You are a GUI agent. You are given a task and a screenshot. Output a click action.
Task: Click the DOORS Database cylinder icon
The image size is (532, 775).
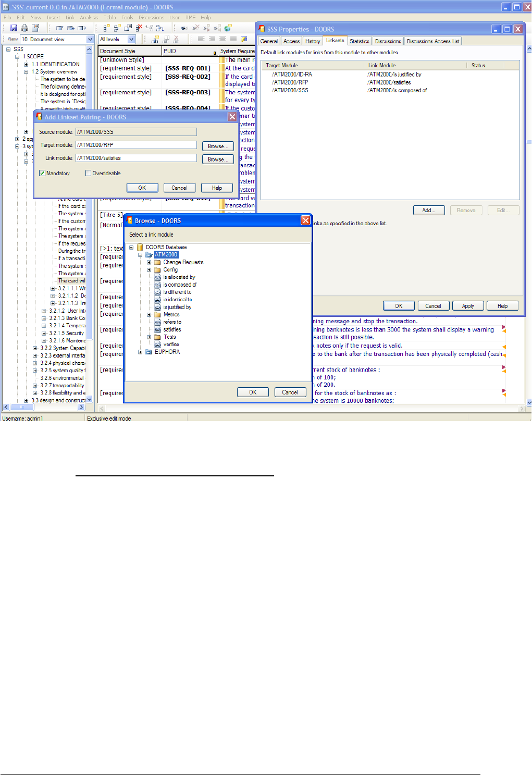click(140, 247)
